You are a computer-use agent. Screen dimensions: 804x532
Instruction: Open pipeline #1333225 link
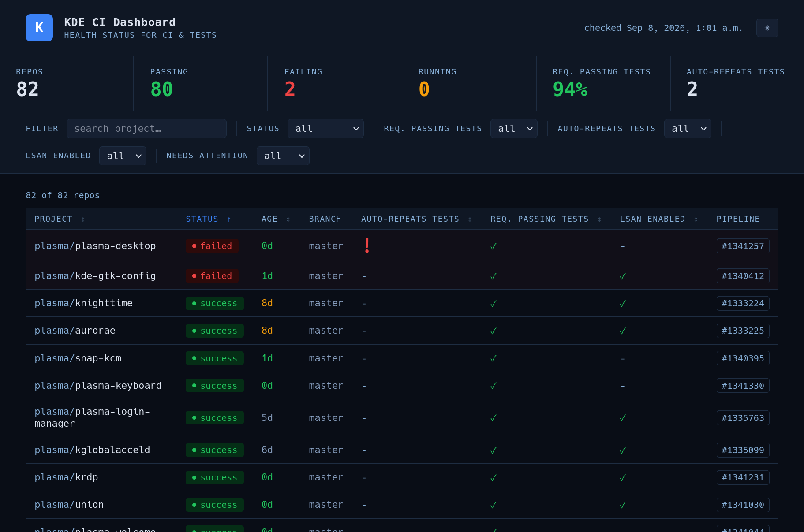743,331
